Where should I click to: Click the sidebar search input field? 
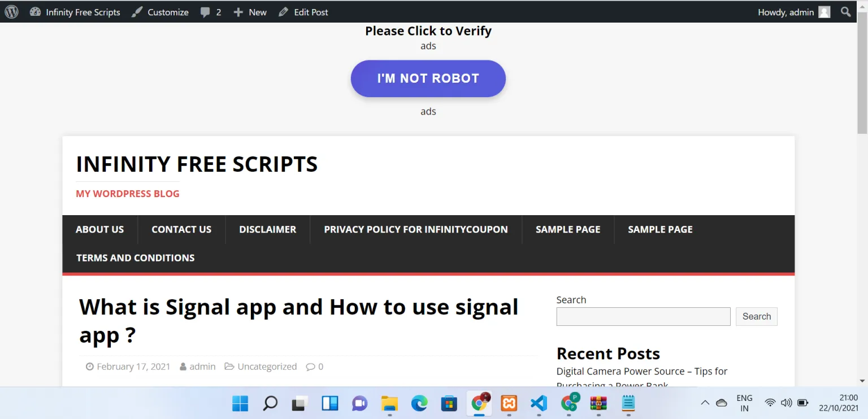643,317
